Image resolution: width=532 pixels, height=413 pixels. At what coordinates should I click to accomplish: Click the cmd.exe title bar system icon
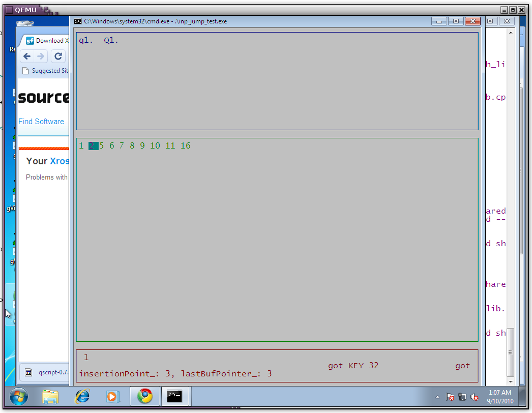pos(78,21)
